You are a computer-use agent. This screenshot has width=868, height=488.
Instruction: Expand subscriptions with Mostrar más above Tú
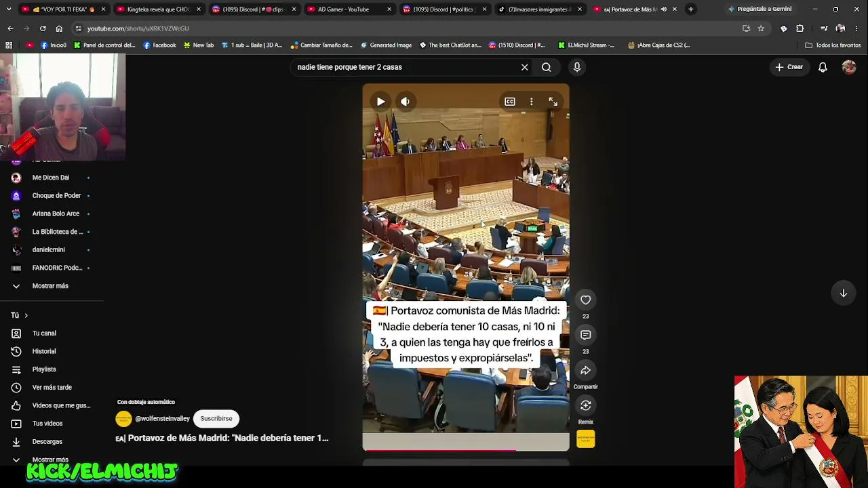point(51,286)
